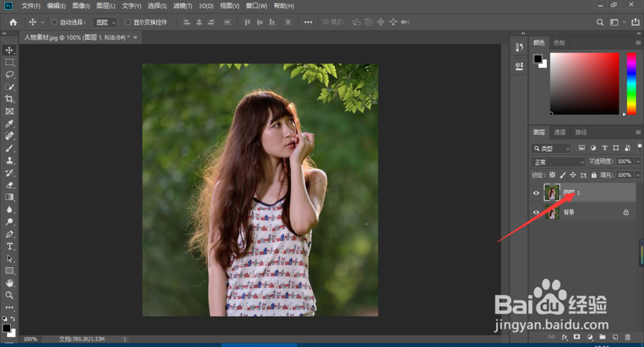Select the Eyedropper tool
Viewport: 644px width, 347px height.
[9, 124]
